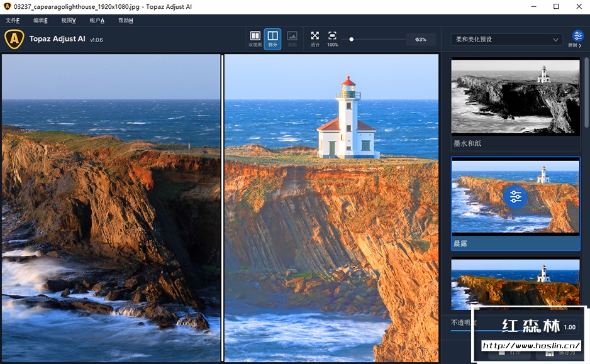Image resolution: width=590 pixels, height=364 pixels.
Task: Open the 视图 (View) menu
Action: tap(69, 21)
